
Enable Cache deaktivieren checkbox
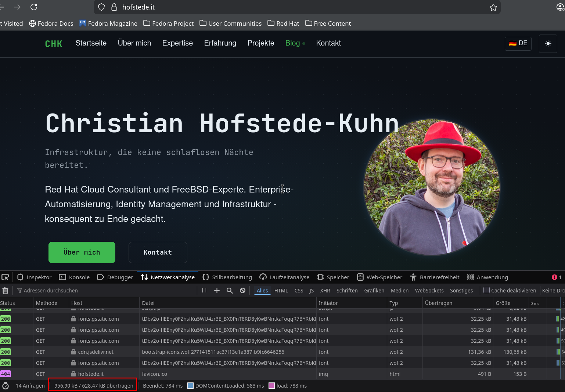pos(486,290)
